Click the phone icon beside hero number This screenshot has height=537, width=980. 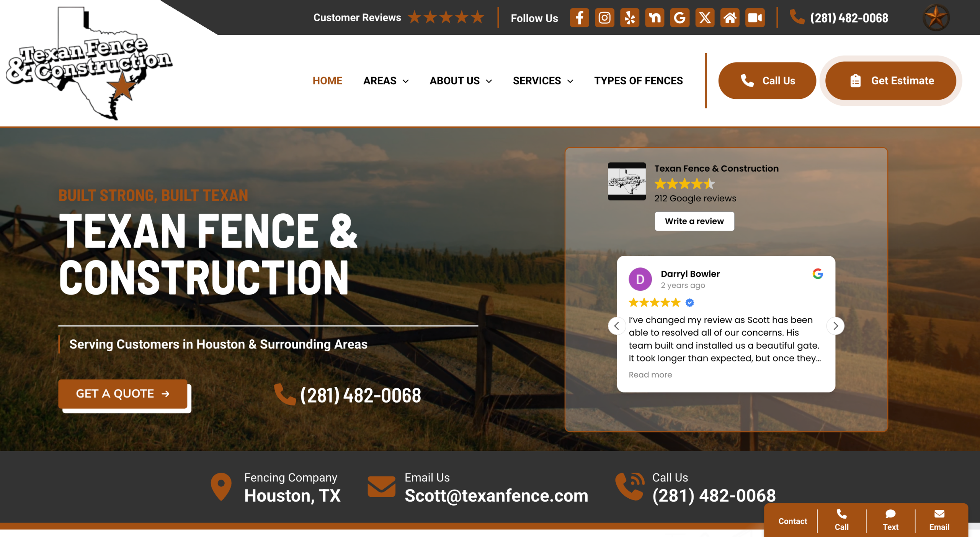coord(285,395)
